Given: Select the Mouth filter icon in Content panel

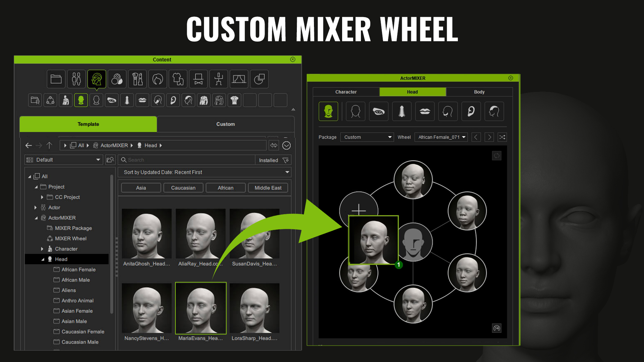Looking at the screenshot, I should tap(142, 100).
